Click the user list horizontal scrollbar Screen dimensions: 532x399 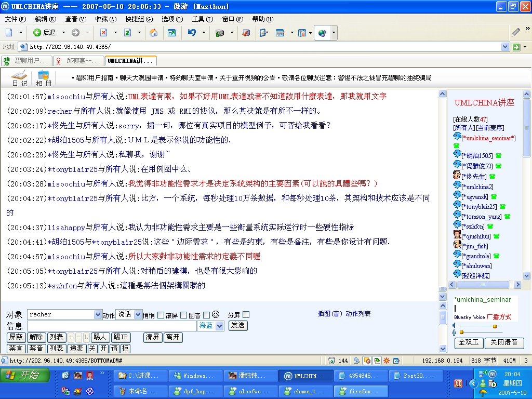coord(485,284)
